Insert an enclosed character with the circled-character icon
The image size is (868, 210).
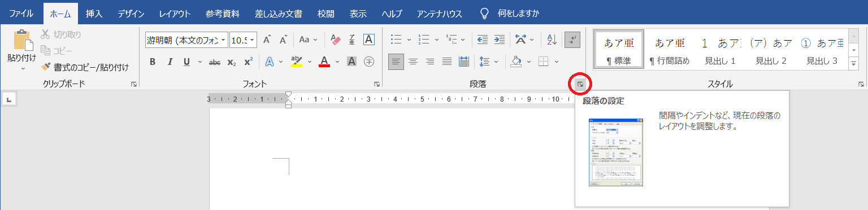[368, 62]
